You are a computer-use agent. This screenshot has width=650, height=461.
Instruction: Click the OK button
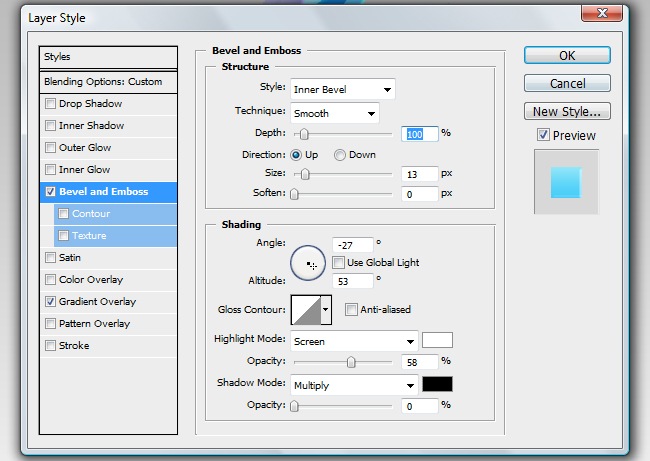(567, 56)
